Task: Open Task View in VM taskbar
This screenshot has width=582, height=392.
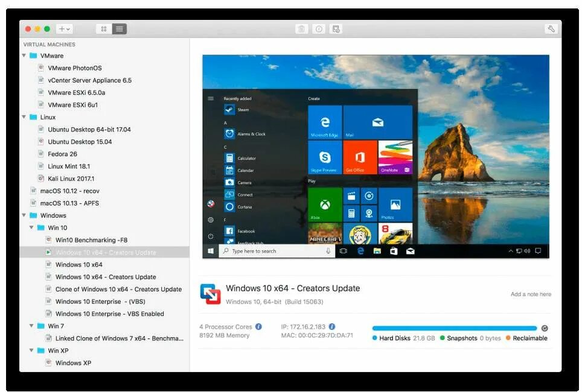Action: (x=344, y=251)
